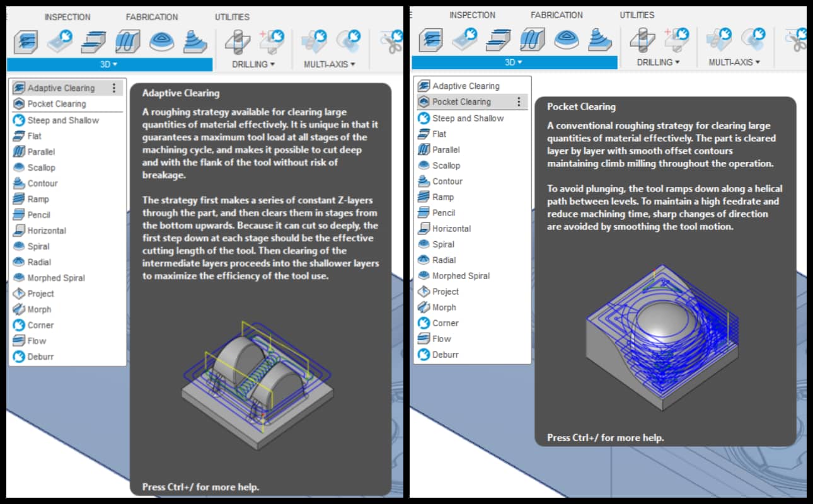Choose the Contour toolbar icon in right screenshot
813x504 pixels.
601,40
